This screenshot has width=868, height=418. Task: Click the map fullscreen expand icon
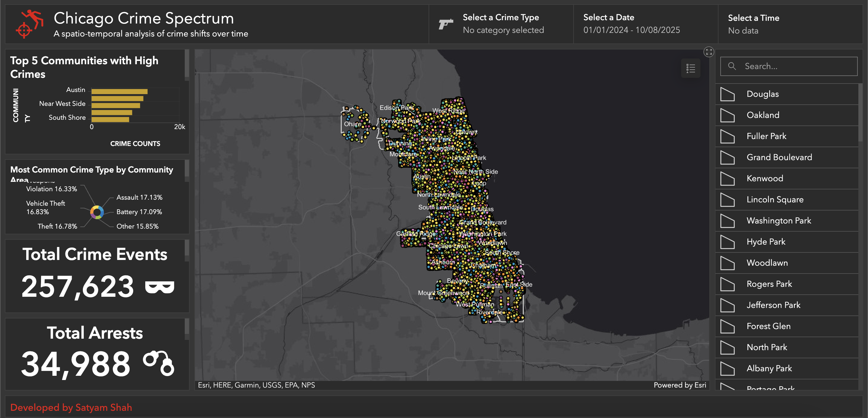[709, 52]
